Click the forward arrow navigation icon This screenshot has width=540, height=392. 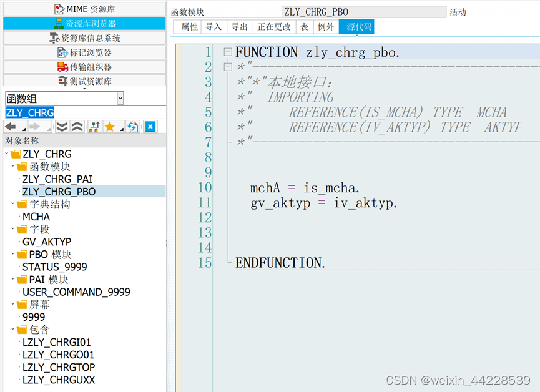[35, 127]
